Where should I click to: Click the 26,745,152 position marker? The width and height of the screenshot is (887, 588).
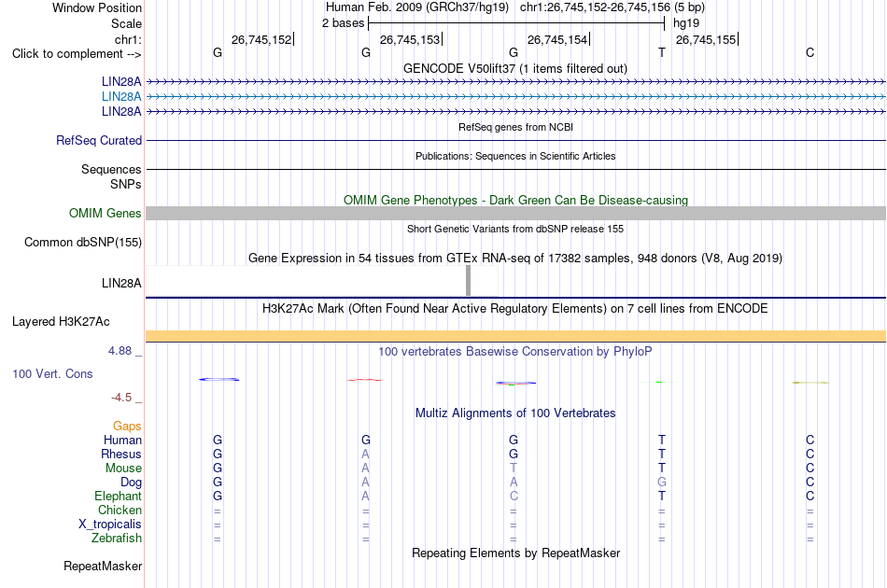tap(261, 39)
